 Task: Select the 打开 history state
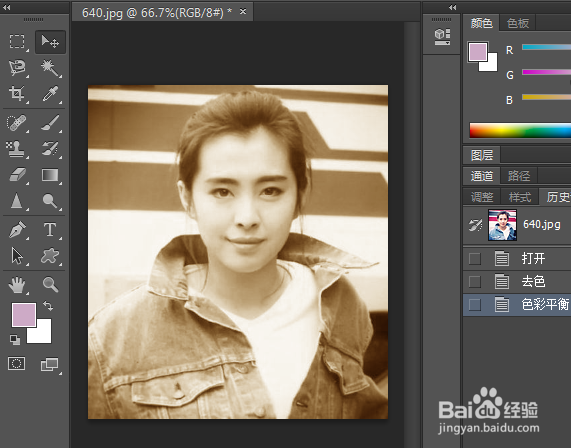click(517, 259)
